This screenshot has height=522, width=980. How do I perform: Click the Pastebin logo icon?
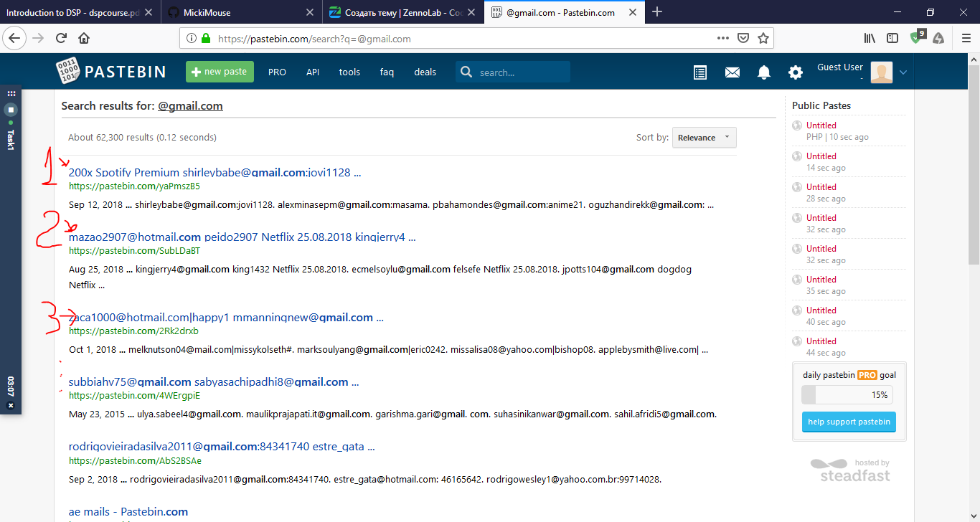coord(69,72)
